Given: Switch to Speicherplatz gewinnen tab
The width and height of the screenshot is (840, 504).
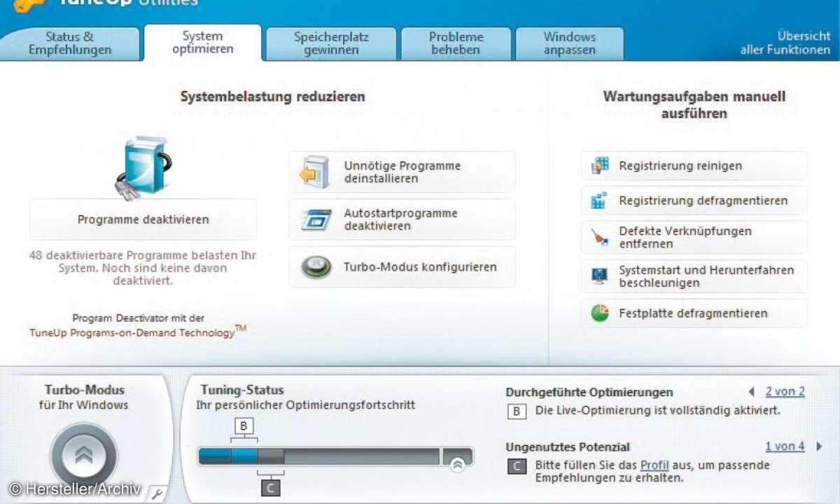Looking at the screenshot, I should [x=331, y=44].
